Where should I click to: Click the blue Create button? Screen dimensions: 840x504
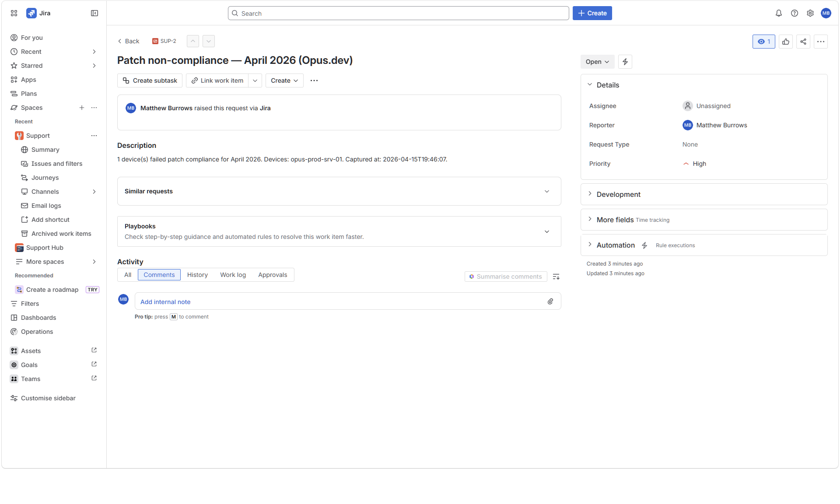[x=592, y=13]
